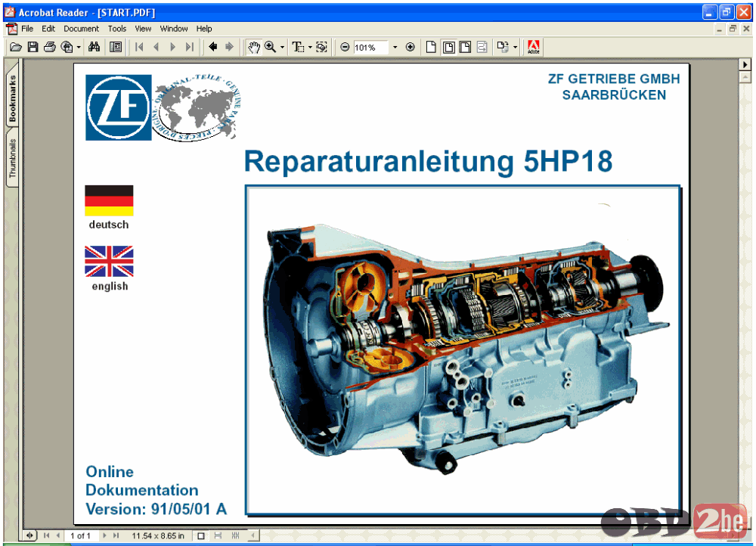Select Continuous Facing layout in status bar

(235, 536)
